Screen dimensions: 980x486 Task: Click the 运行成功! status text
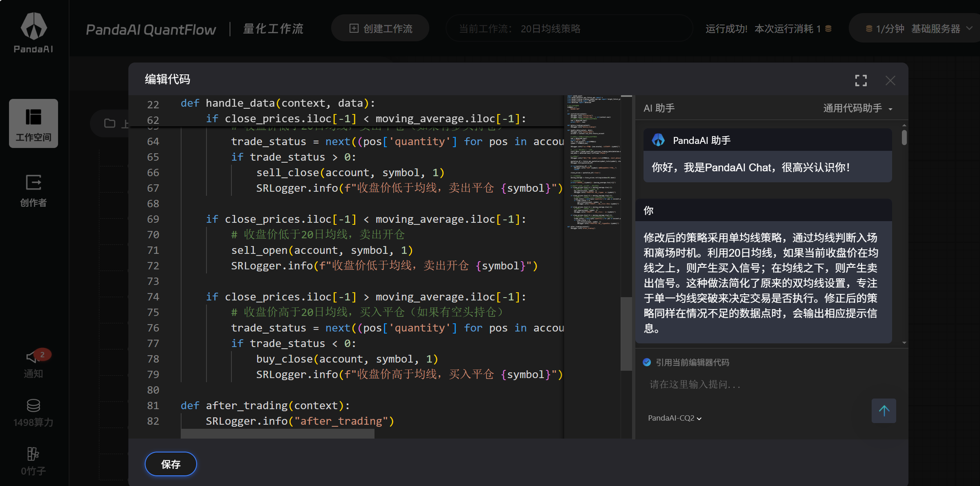(x=726, y=29)
